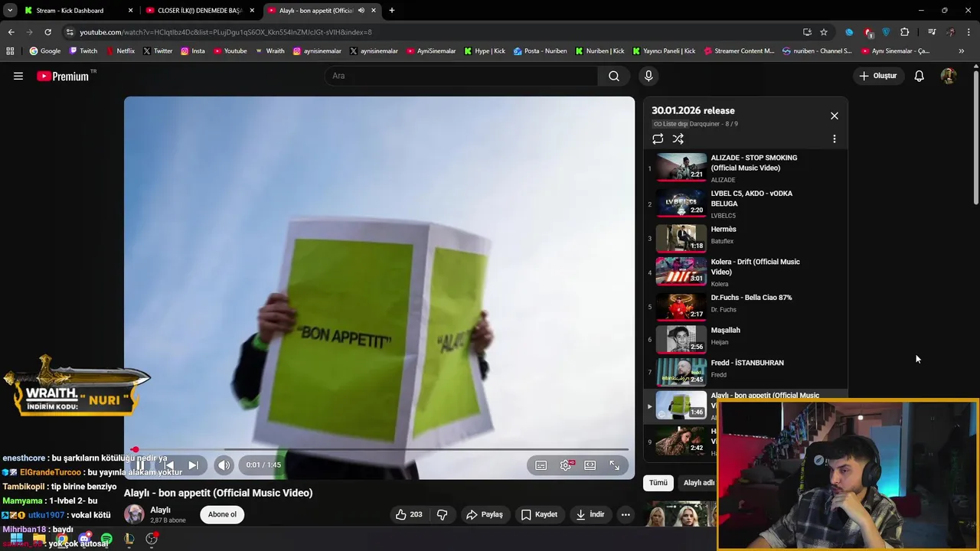Image resolution: width=980 pixels, height=551 pixels.
Task: Open Twitch bookmark
Action: tap(83, 51)
